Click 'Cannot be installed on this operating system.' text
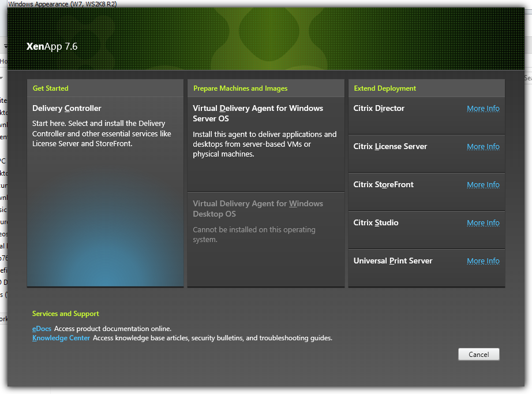532x394 pixels. click(254, 235)
